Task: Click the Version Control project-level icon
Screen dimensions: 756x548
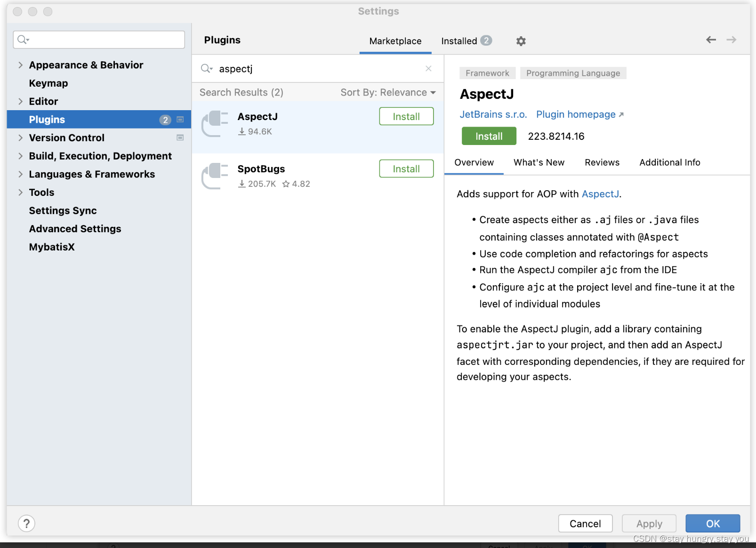Action: [180, 137]
